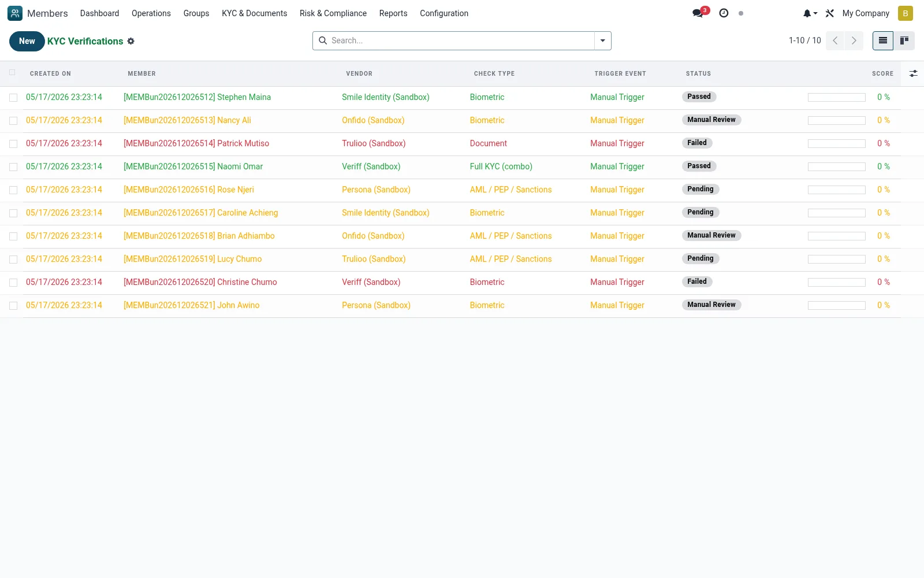Click Trulioo (Sandbox) vendor for Lucy Chumo

point(374,259)
